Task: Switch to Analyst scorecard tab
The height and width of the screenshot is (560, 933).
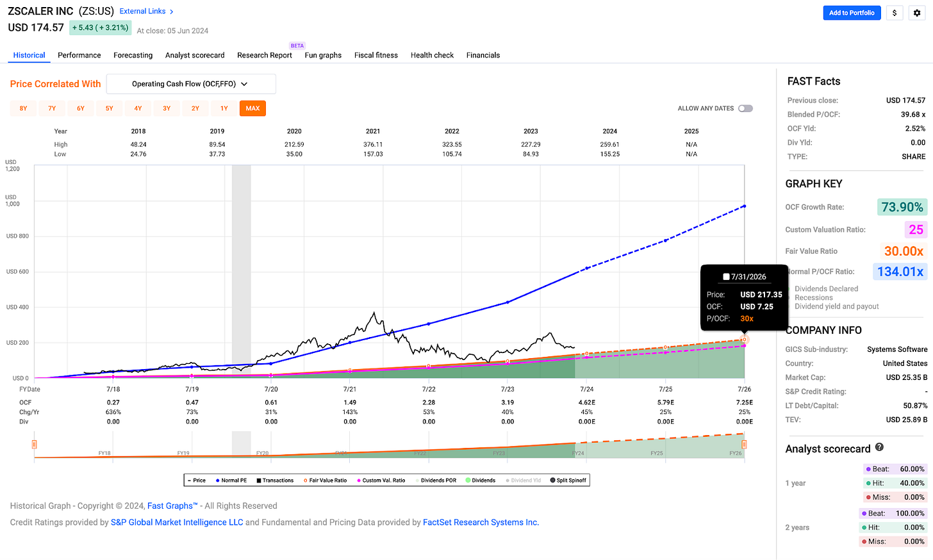Action: click(x=195, y=55)
